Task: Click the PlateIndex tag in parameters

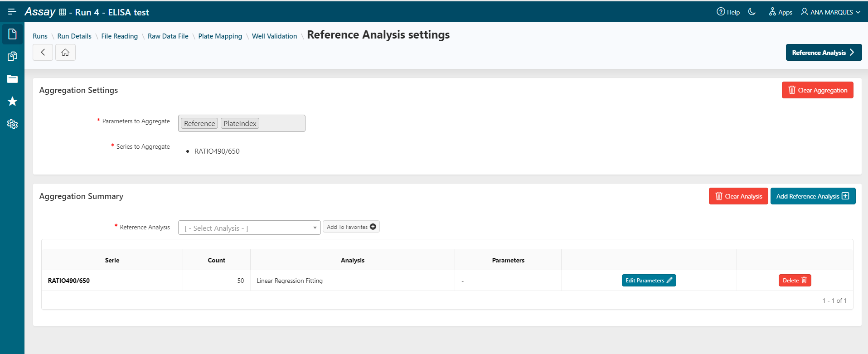Action: pyautogui.click(x=240, y=123)
